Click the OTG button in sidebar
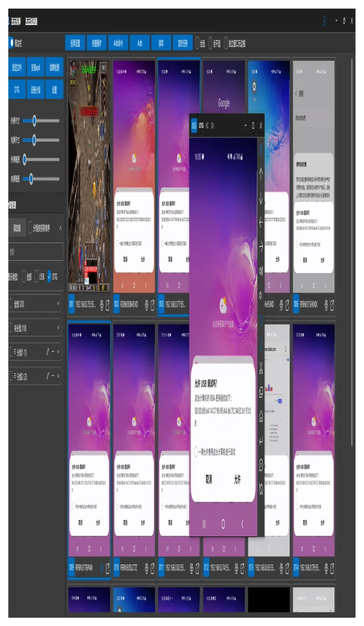Screen dimensions: 364x626 pos(17,90)
